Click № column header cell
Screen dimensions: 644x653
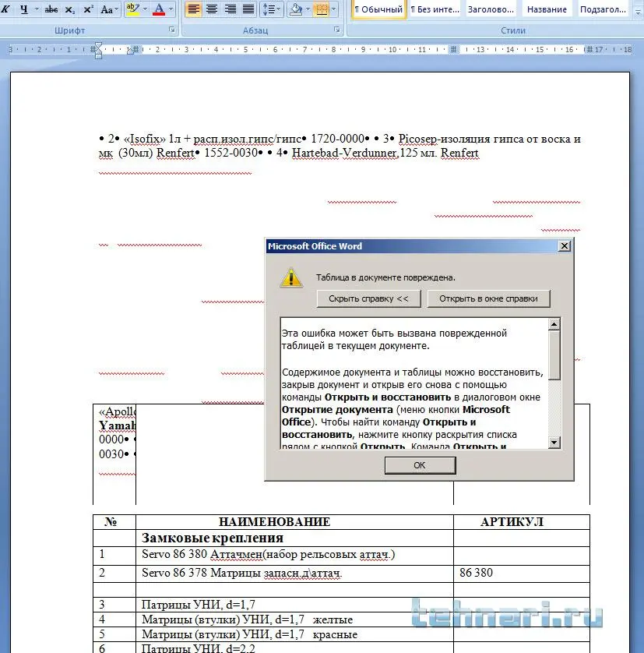click(114, 522)
